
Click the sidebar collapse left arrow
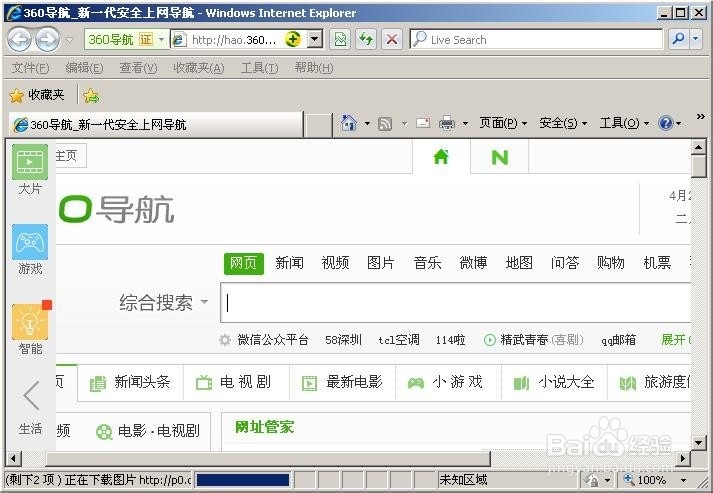coord(31,395)
